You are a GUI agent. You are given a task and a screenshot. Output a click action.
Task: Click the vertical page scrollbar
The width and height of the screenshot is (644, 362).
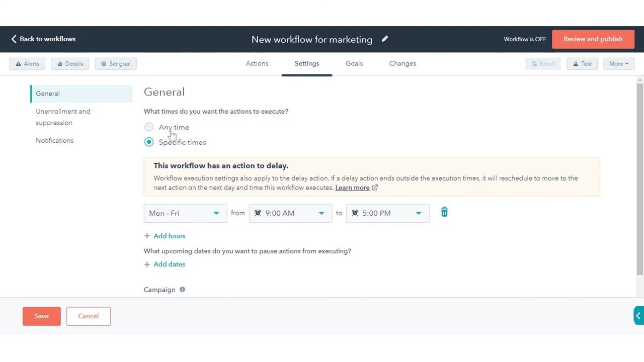coord(640,178)
